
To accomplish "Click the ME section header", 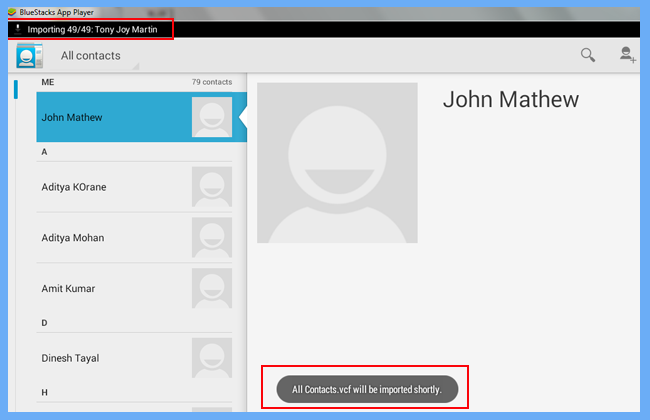I will [x=48, y=82].
